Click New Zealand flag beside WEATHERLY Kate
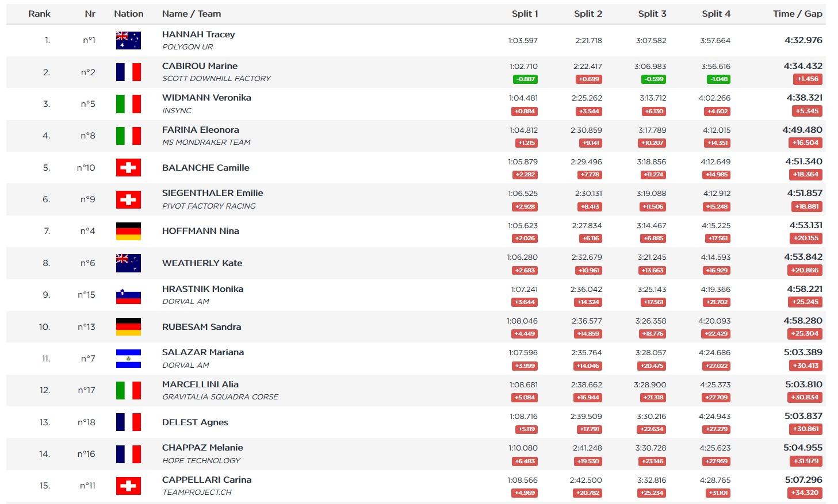Viewport: 838px width, 504px height. point(128,263)
